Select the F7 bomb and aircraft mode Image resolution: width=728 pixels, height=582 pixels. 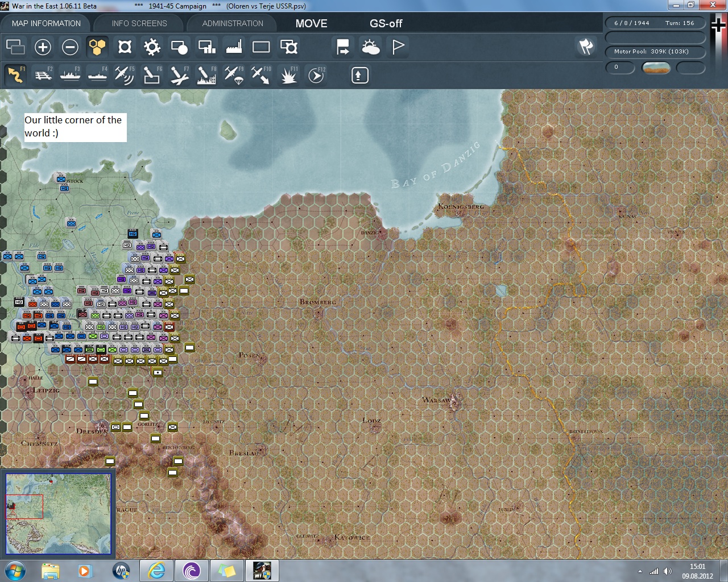point(179,75)
